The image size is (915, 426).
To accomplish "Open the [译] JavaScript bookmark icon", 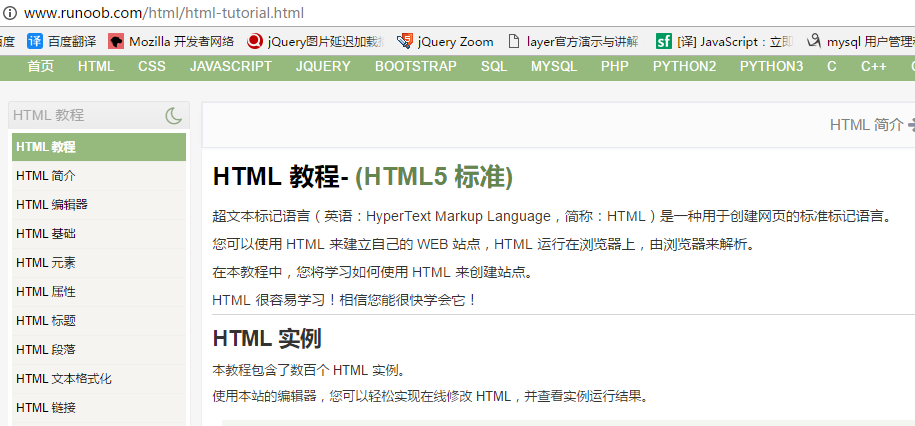I will [x=663, y=42].
